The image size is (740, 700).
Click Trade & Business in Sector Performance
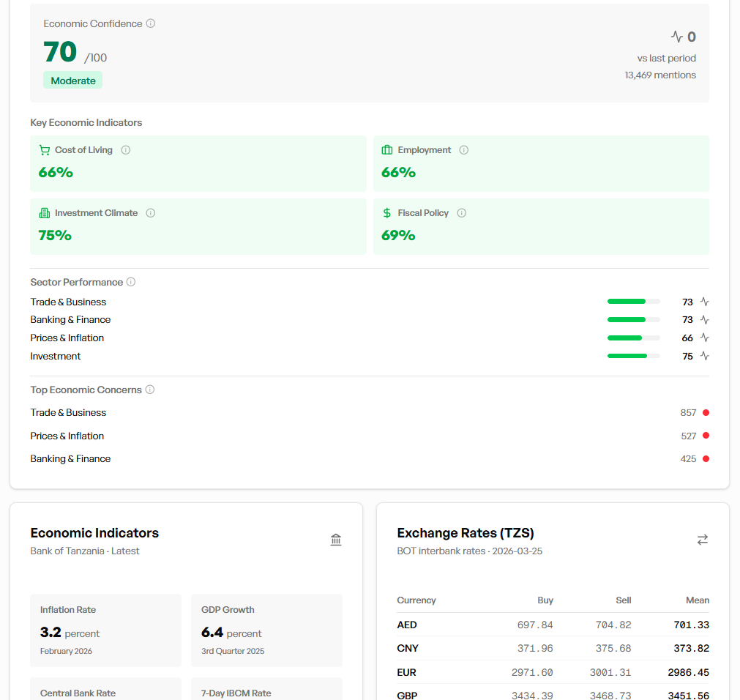(x=68, y=302)
